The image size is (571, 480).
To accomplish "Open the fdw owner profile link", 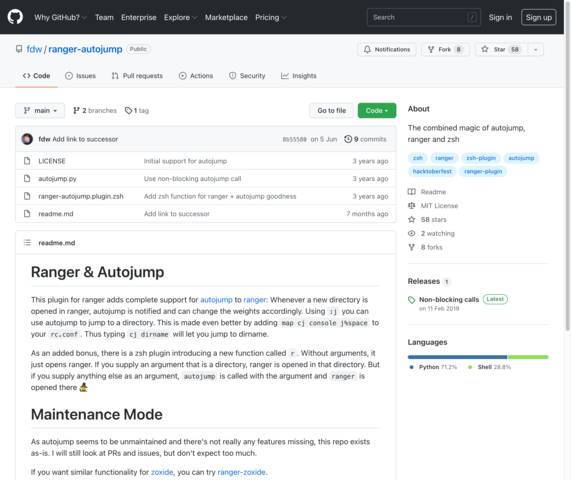I will [34, 49].
